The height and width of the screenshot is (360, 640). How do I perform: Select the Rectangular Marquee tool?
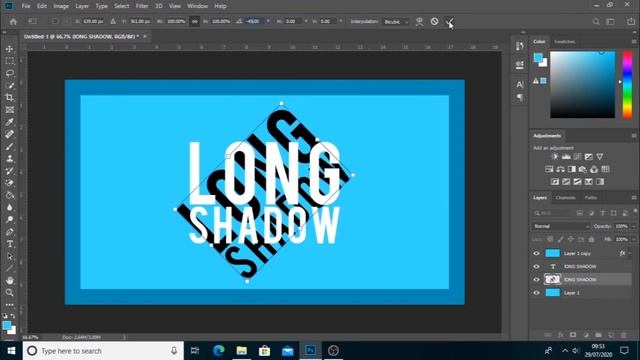tap(9, 61)
